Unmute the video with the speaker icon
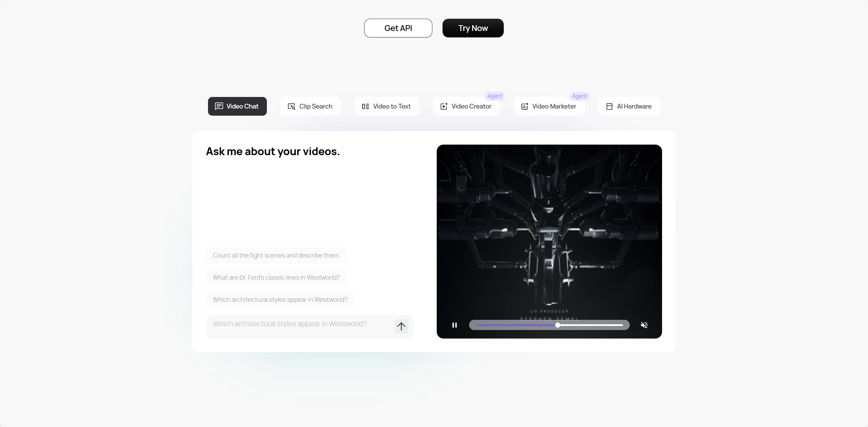Image resolution: width=868 pixels, height=427 pixels. tap(644, 325)
